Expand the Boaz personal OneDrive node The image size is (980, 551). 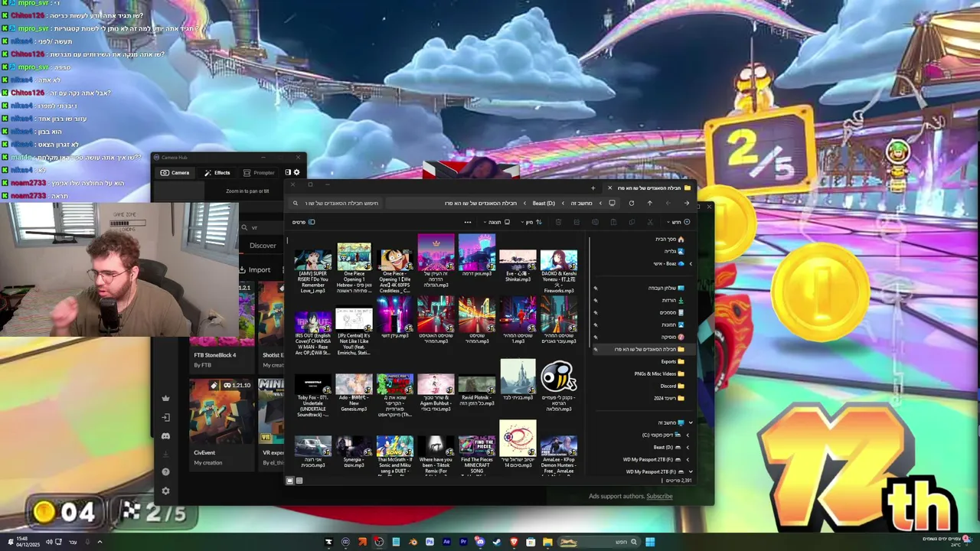pos(691,263)
